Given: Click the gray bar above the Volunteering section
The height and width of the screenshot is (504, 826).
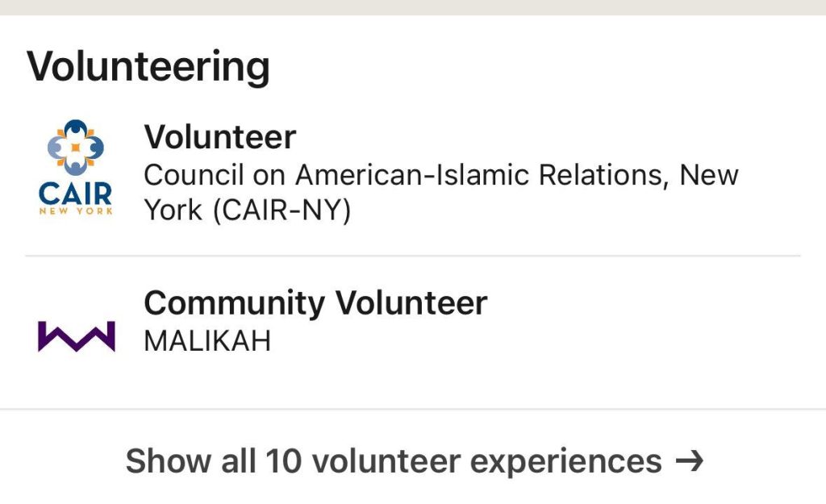Looking at the screenshot, I should click(x=413, y=7).
